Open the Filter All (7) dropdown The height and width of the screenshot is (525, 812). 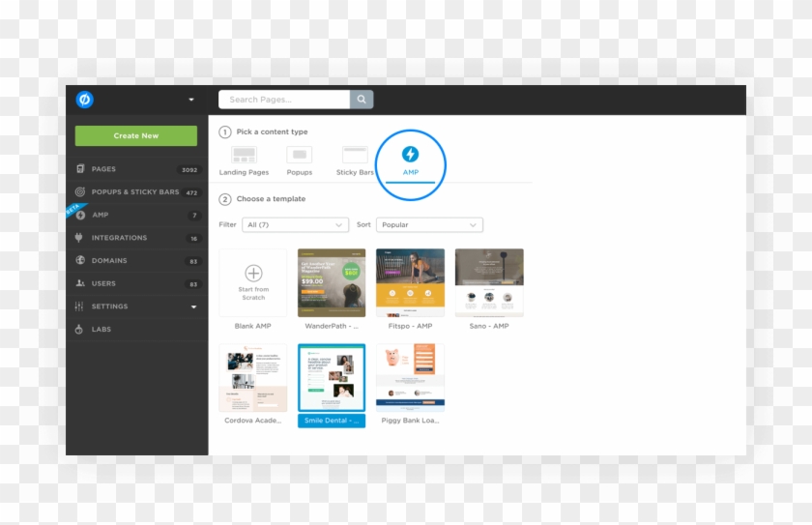295,224
